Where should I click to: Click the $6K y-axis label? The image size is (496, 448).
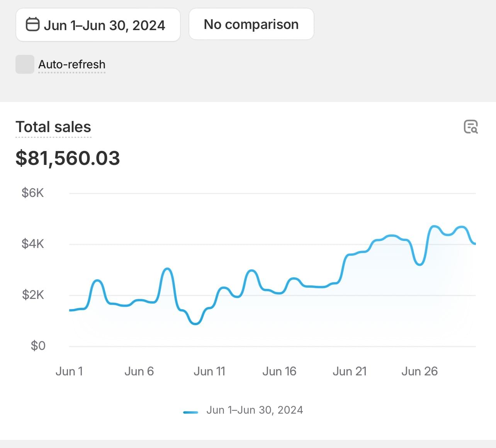point(33,193)
